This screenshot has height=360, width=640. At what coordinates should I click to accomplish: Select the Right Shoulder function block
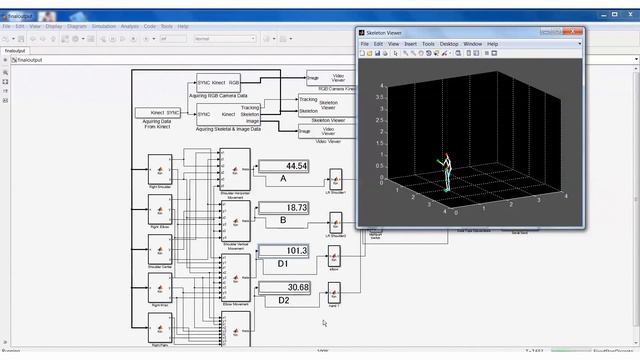click(x=160, y=169)
